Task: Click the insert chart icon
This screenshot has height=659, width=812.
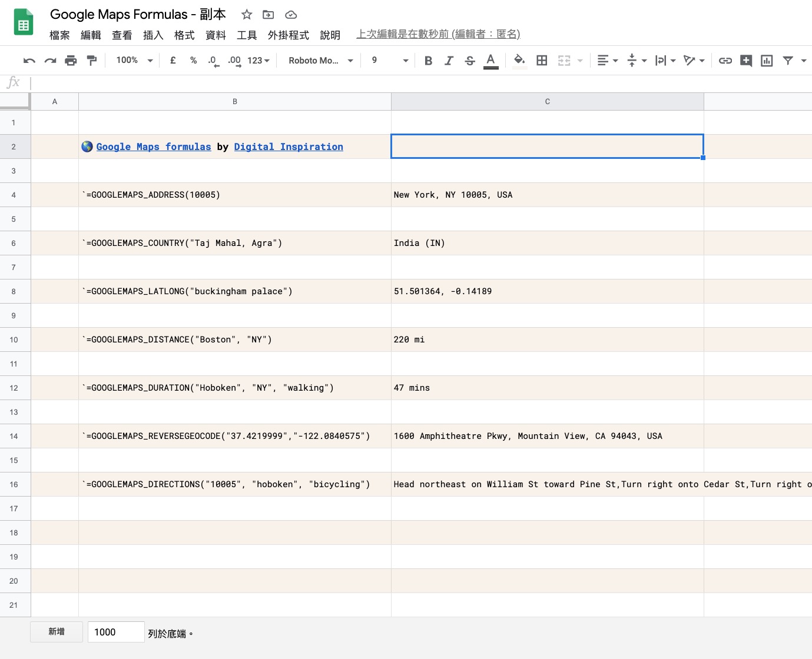Action: [x=767, y=61]
